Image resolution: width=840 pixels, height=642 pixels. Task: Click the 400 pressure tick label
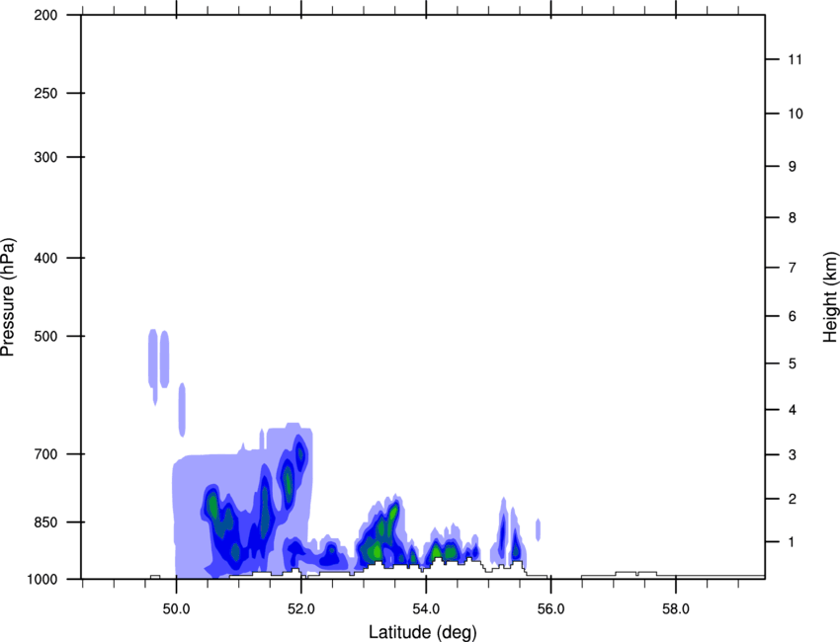click(45, 258)
